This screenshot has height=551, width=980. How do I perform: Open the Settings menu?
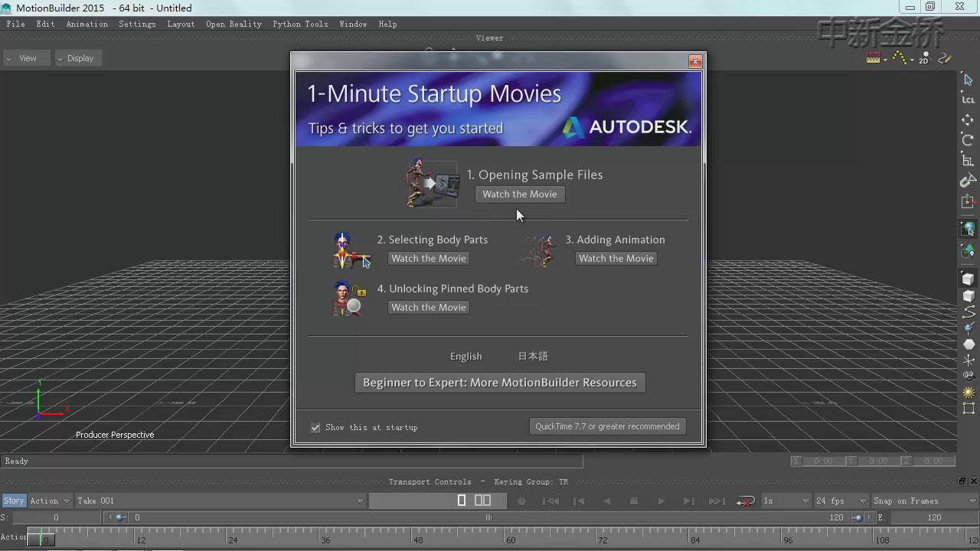point(137,24)
